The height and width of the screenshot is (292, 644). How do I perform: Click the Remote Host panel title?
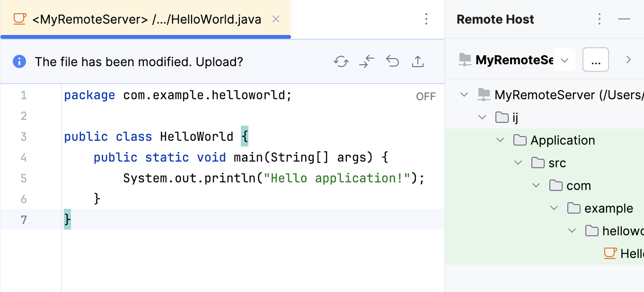click(x=495, y=19)
